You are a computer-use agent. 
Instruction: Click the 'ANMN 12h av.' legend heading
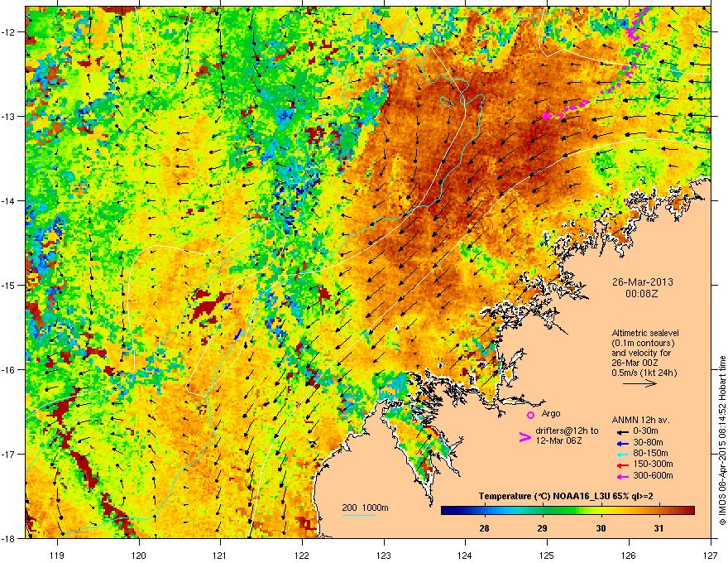point(640,420)
